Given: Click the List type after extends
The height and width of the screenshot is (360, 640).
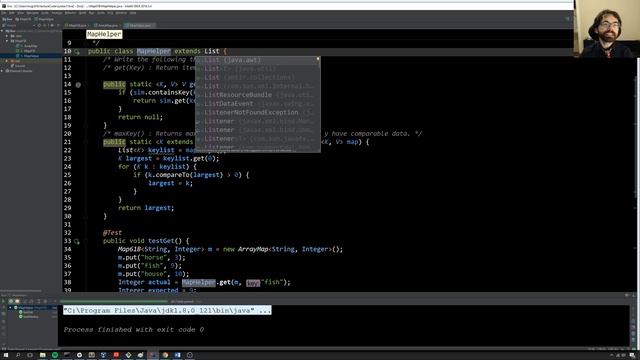Looking at the screenshot, I should [x=212, y=51].
